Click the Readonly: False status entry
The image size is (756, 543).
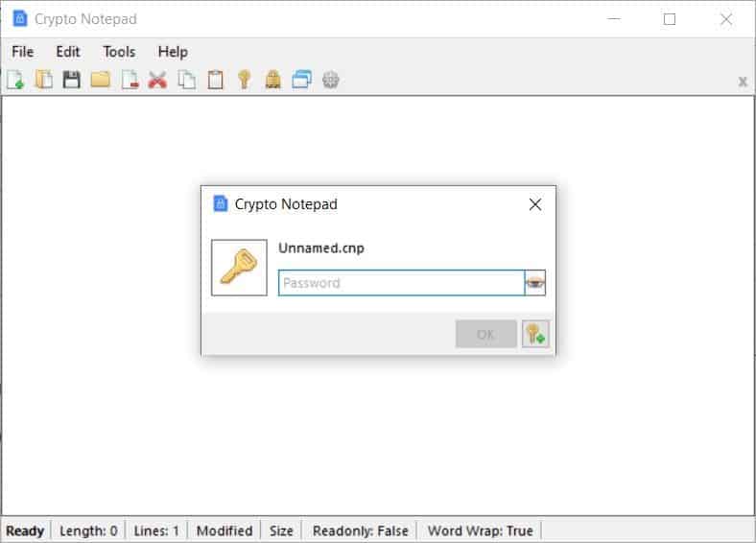[360, 531]
